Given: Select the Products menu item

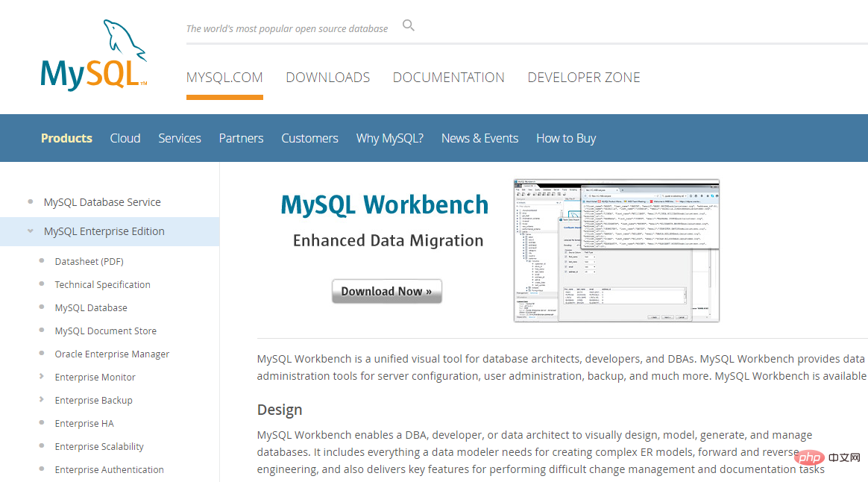Looking at the screenshot, I should [66, 138].
